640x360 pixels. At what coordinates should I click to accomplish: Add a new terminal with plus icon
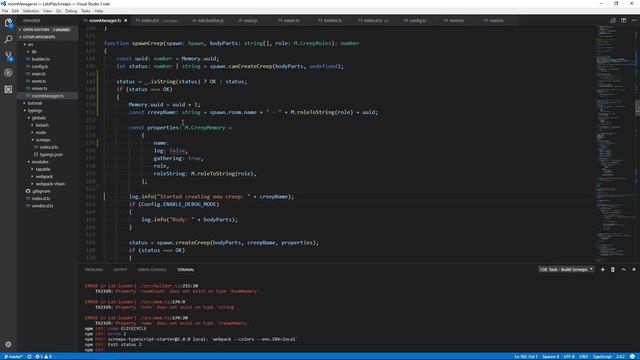pyautogui.click(x=602, y=269)
